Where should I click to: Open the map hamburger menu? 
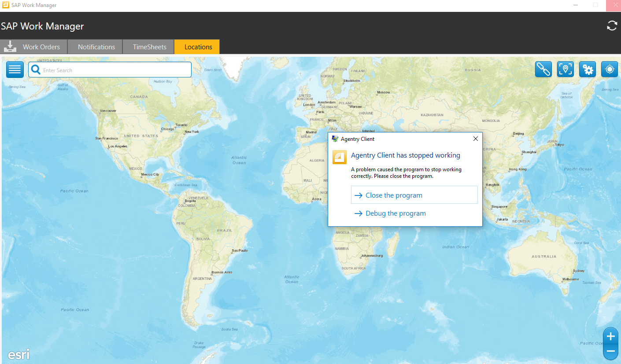(x=15, y=70)
